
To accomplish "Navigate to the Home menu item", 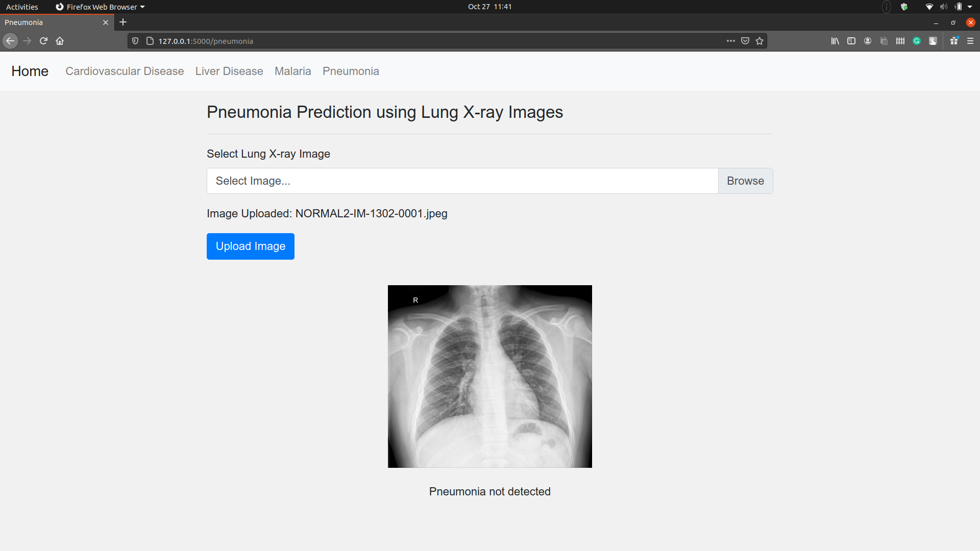I will [x=30, y=71].
